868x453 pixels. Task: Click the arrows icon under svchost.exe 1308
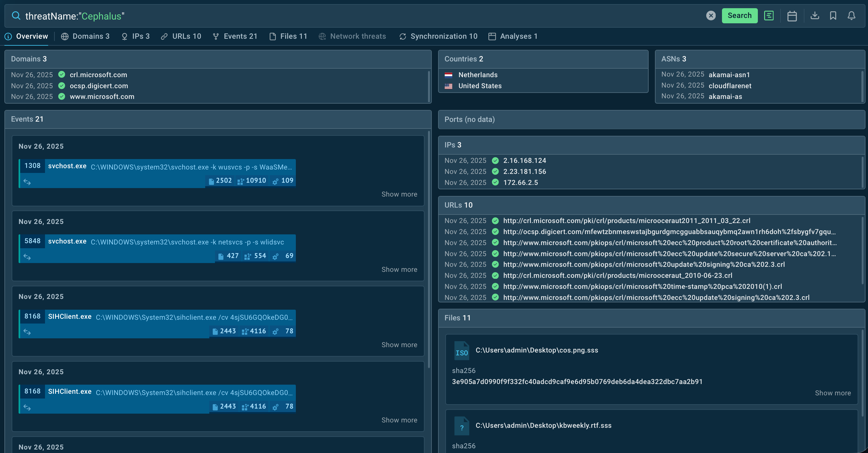pos(27,182)
